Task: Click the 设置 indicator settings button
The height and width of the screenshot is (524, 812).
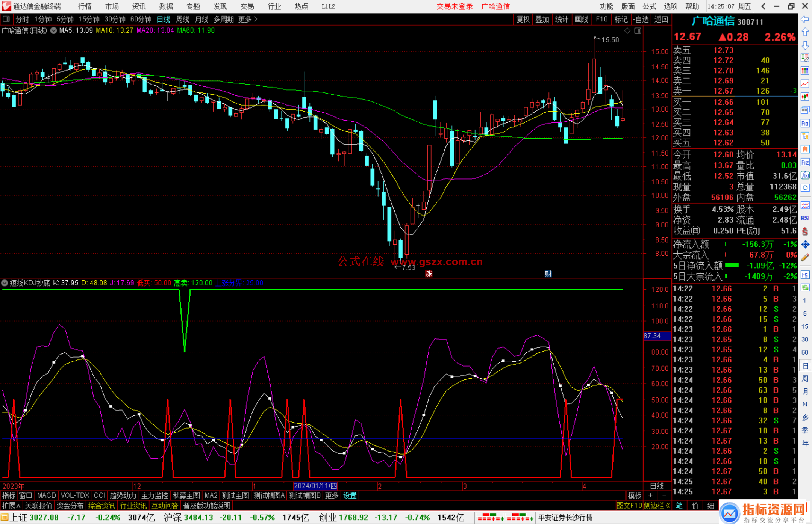Action: pos(350,495)
